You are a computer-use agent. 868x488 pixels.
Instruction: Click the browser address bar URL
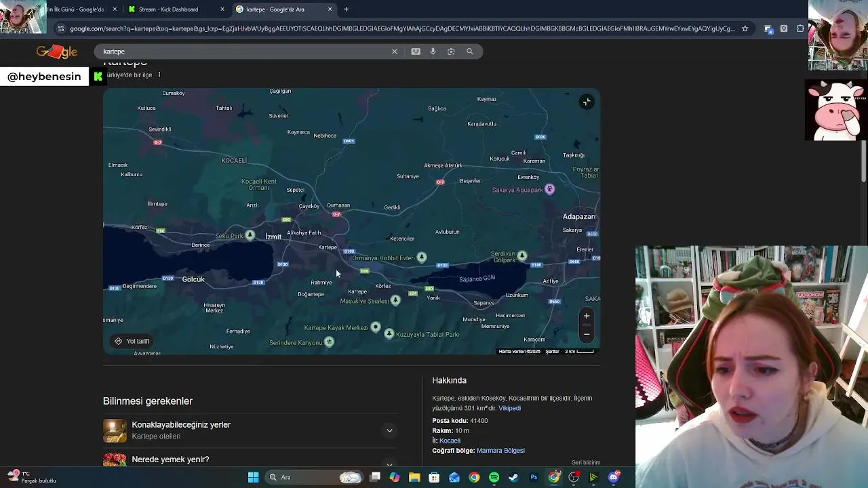(x=401, y=28)
